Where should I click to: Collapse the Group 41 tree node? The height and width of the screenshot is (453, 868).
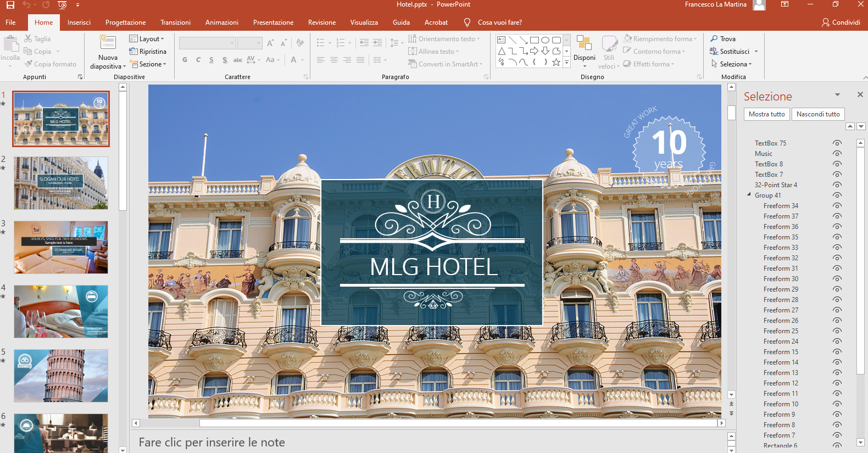pyautogui.click(x=749, y=194)
